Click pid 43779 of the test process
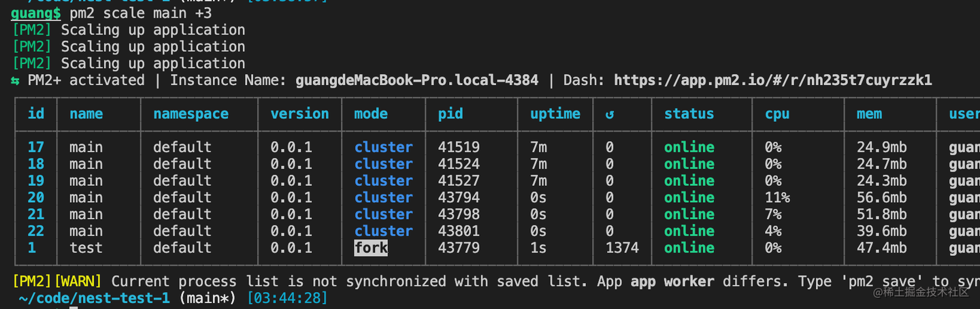The image size is (980, 309). click(459, 248)
